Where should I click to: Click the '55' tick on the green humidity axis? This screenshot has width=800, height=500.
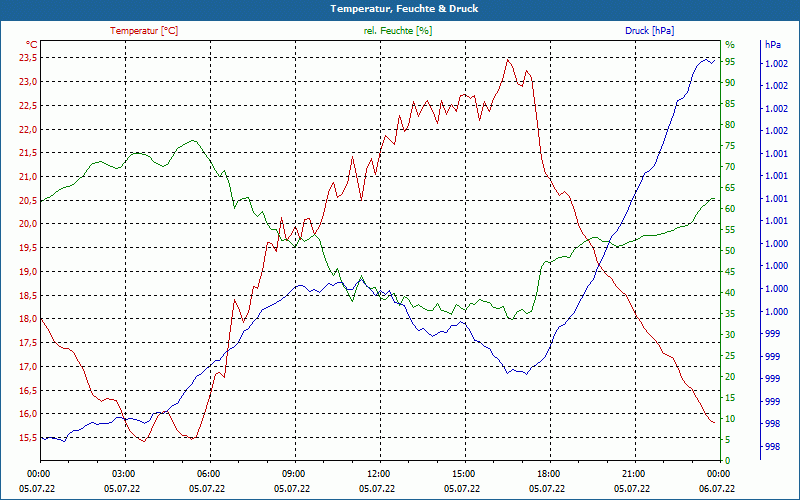[x=730, y=230]
